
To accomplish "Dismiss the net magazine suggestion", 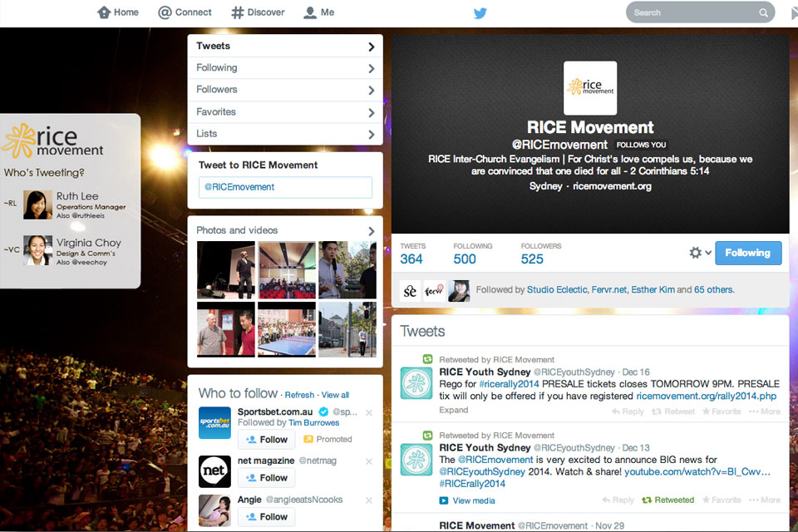I will point(369,461).
